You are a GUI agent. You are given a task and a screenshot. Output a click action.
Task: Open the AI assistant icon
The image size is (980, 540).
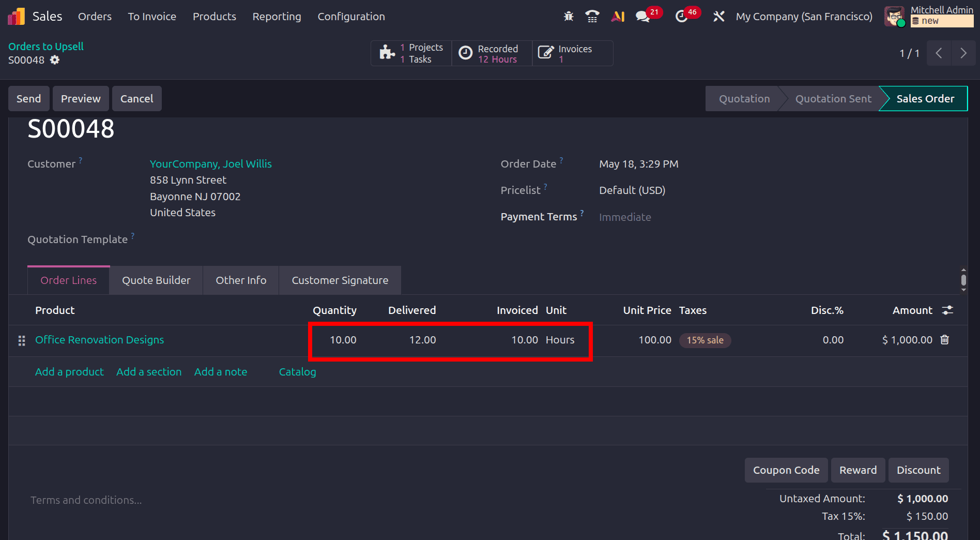coord(618,17)
